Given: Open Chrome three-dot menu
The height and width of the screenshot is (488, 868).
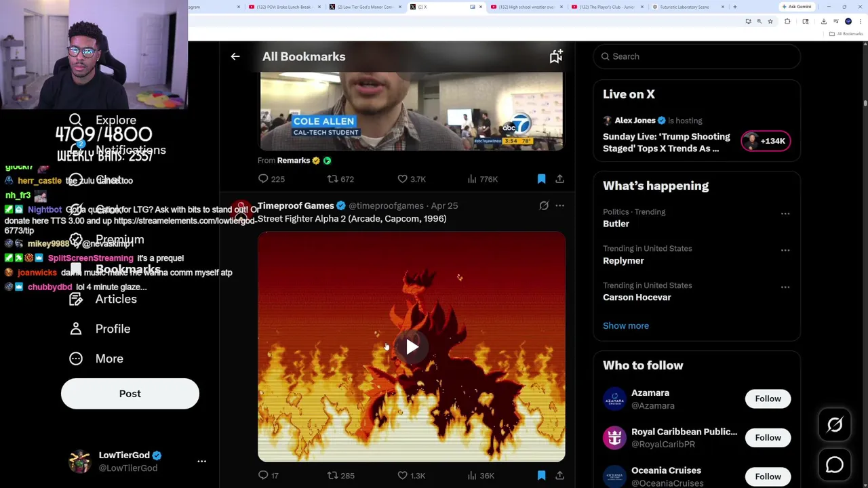Looking at the screenshot, I should pyautogui.click(x=861, y=22).
